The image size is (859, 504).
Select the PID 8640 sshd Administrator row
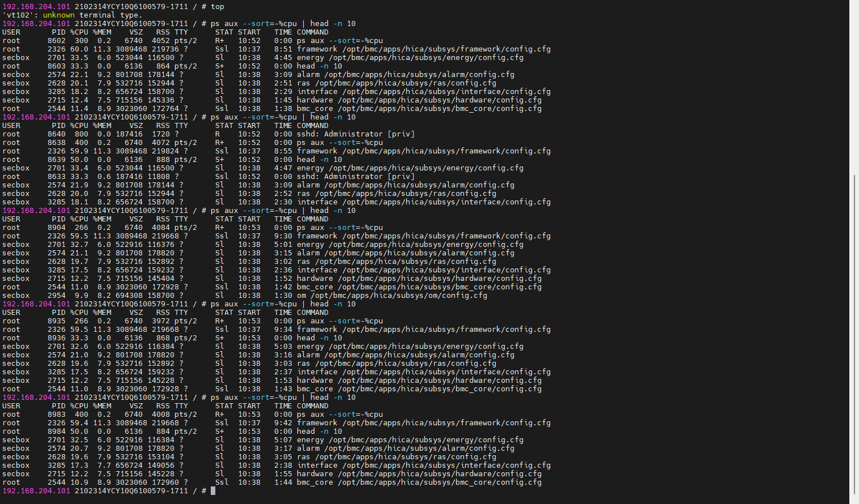pyautogui.click(x=209, y=134)
